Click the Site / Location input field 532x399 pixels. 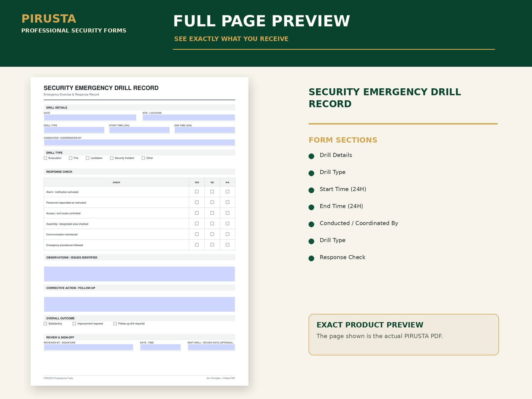(189, 117)
